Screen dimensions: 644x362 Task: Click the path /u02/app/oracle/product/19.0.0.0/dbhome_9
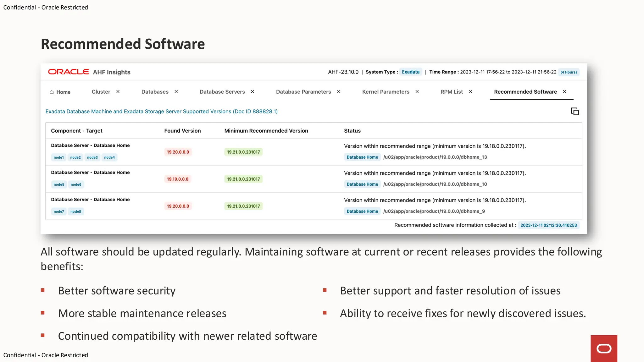click(x=434, y=211)
